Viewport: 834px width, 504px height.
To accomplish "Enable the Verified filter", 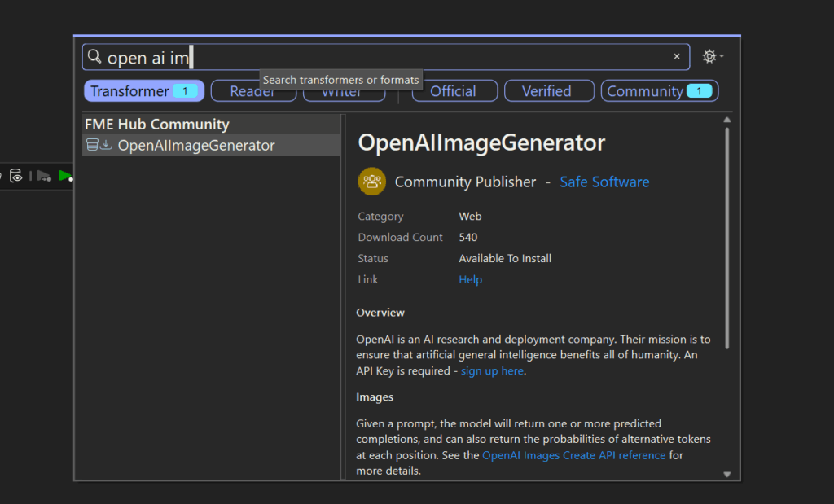I will [x=546, y=91].
